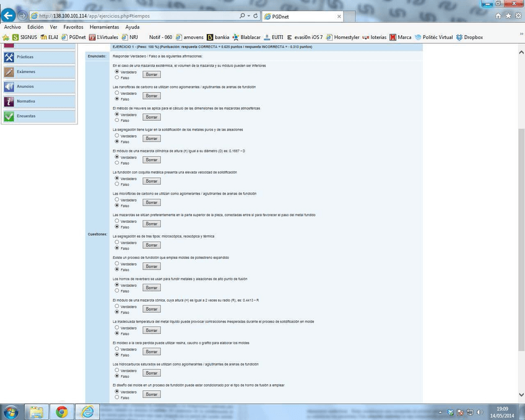Open the Archivo menu
This screenshot has height=420, width=525.
click(12, 27)
